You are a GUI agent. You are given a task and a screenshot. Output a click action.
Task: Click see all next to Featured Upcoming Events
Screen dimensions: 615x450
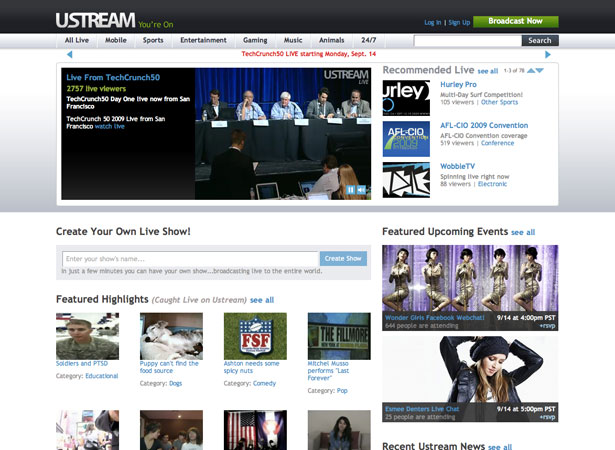523,232
